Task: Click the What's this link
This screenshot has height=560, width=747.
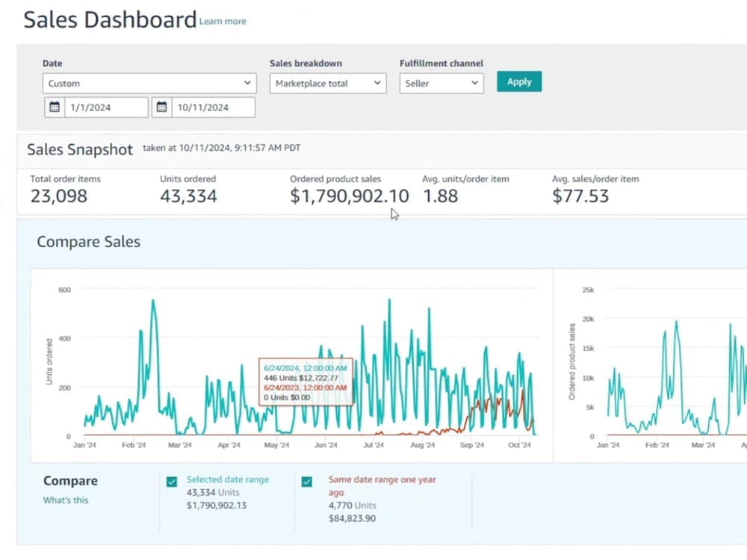Action: point(65,500)
